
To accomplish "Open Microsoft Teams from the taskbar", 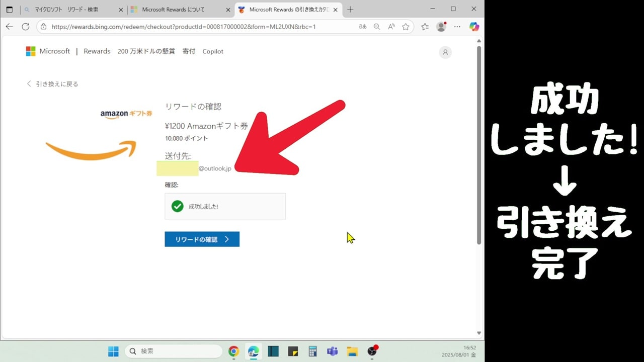I will click(x=332, y=351).
